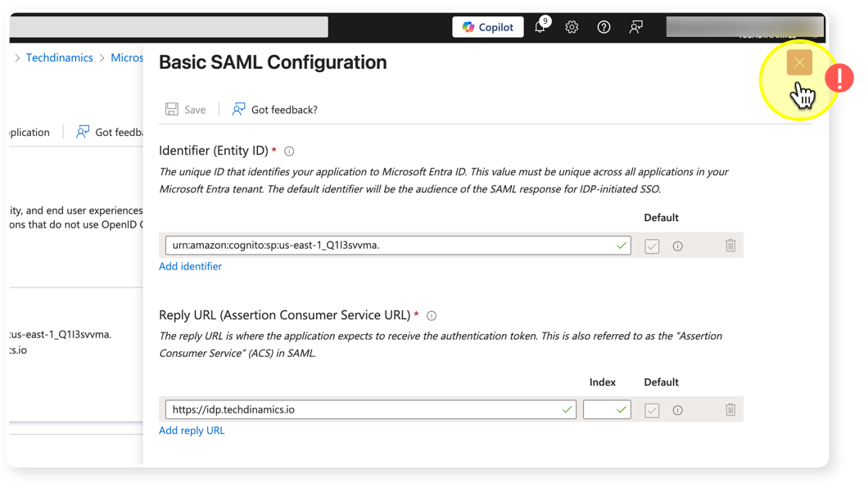Click the reply URL Index field
This screenshot has height=488, width=868.
607,409
